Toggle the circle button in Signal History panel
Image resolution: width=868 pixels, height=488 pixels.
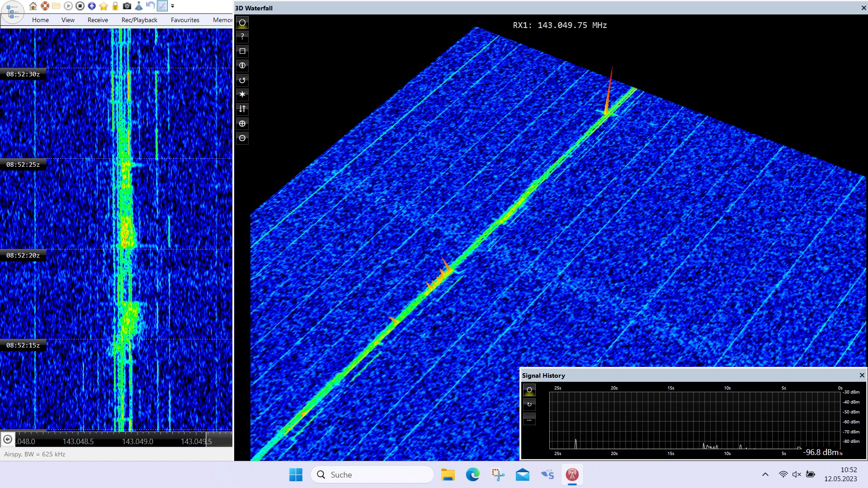coord(529,390)
